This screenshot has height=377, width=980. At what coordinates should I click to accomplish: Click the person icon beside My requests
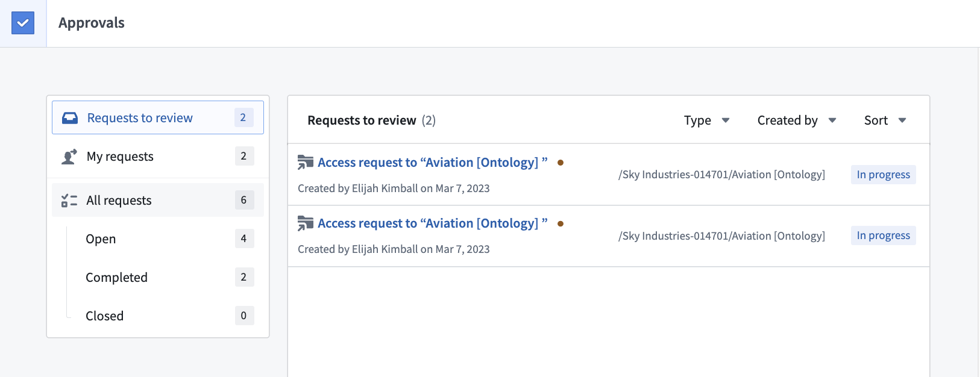69,157
